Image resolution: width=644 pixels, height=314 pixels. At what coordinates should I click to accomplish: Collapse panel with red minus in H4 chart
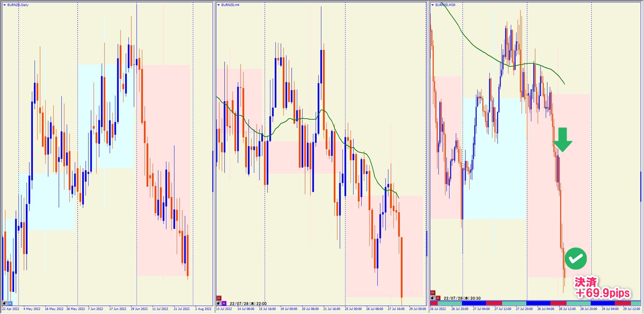tap(219, 298)
